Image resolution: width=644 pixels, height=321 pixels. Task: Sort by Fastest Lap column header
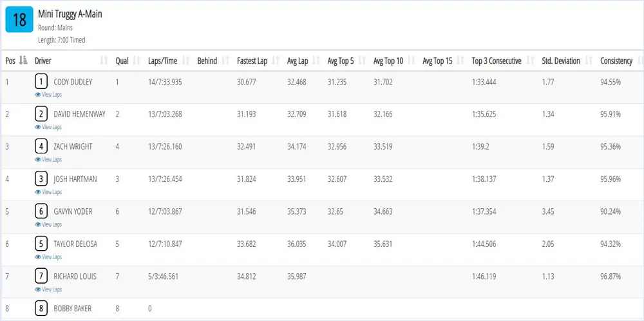[x=258, y=61]
